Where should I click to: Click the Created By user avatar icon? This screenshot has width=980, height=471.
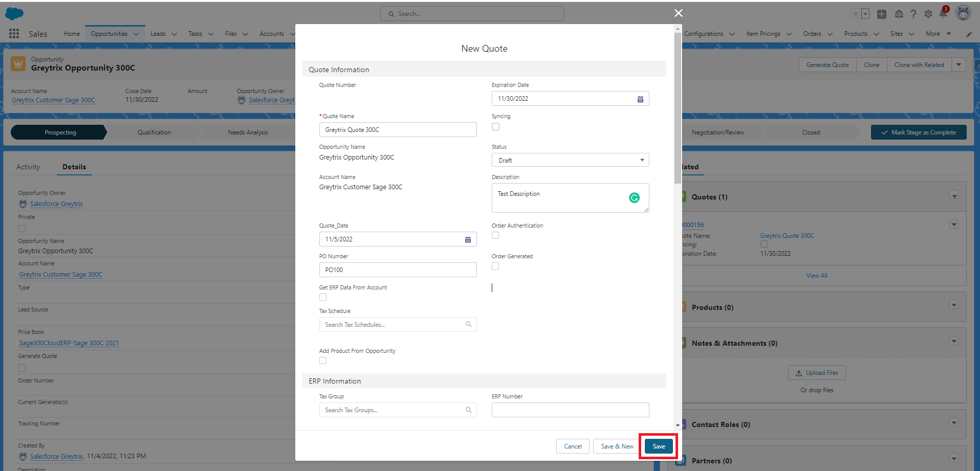[23, 456]
